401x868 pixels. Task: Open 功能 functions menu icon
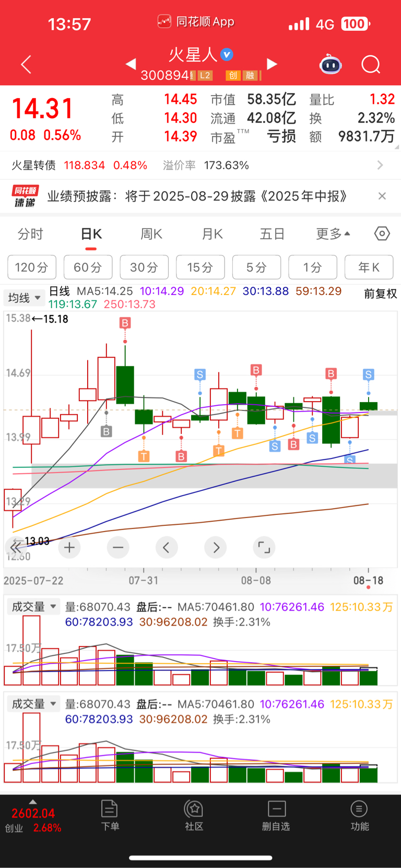(359, 815)
